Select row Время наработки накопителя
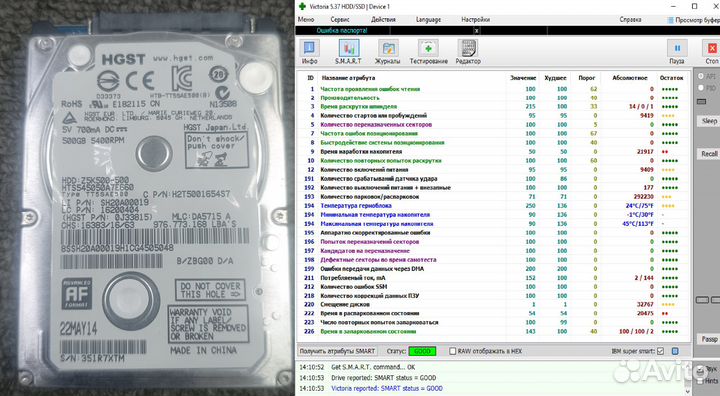The height and width of the screenshot is (396, 720). point(493,152)
